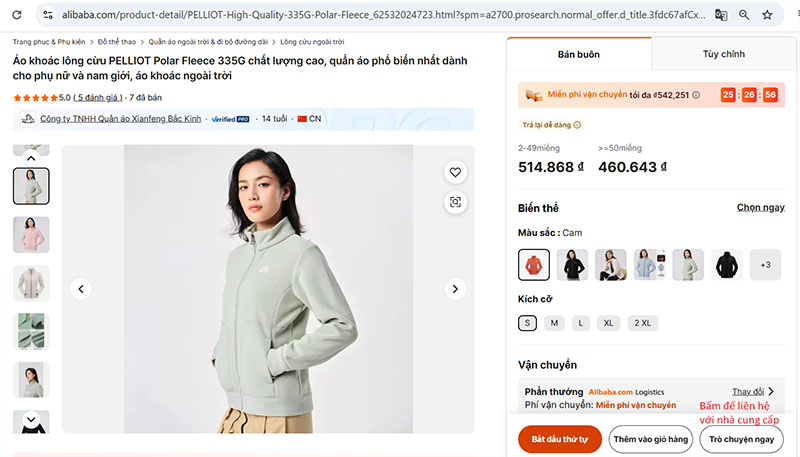Select the pink jacket thumbnail
Image resolution: width=800 pixels, height=457 pixels.
click(31, 234)
